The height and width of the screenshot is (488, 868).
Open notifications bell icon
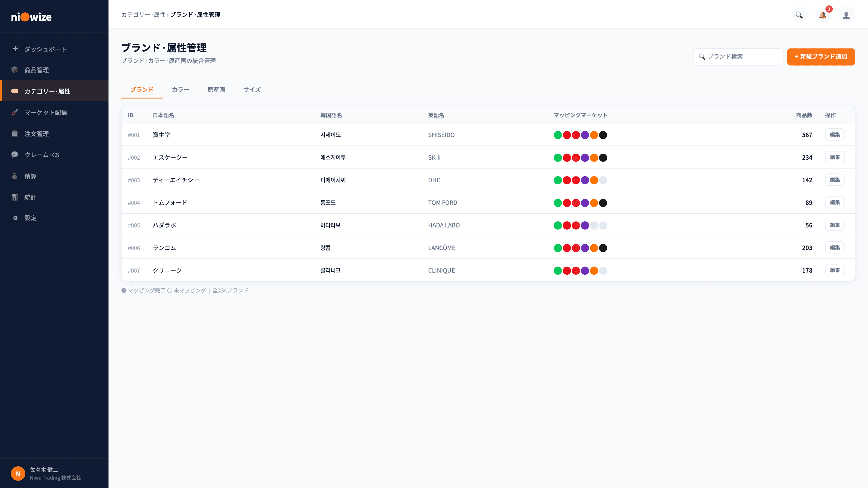pos(823,15)
